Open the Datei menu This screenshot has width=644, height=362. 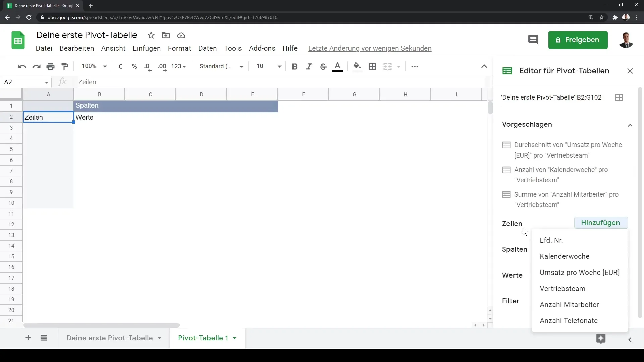pyautogui.click(x=44, y=48)
